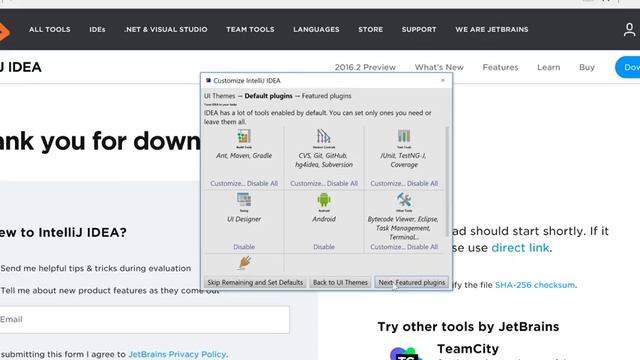Go Back to UI Themes
640x360 pixels.
point(340,282)
